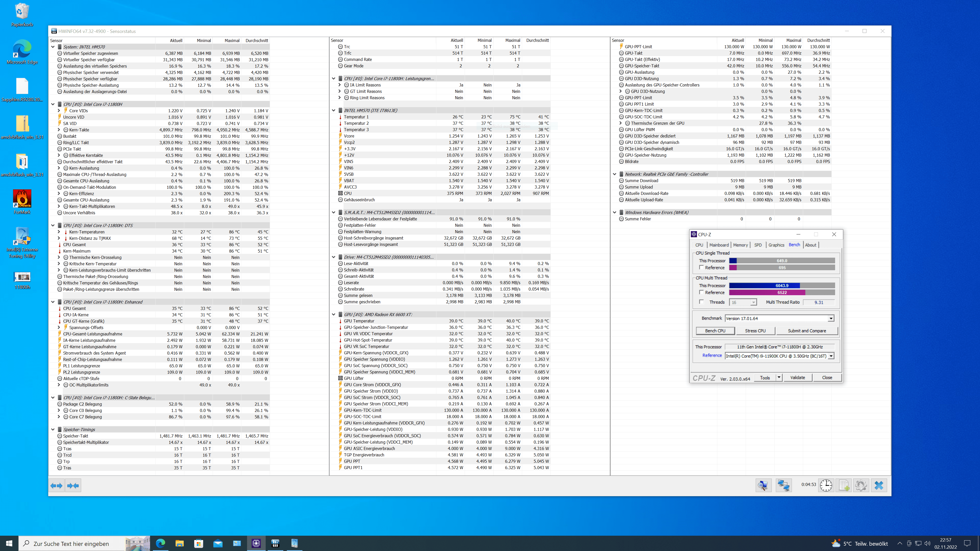Click the multi-thread This Processor score bar 6043.9
The image size is (980, 551).
[782, 286]
